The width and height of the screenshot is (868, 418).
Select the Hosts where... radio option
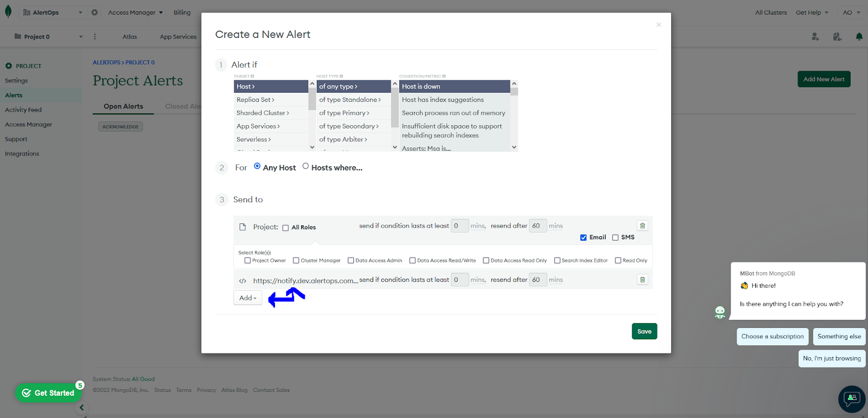[305, 166]
